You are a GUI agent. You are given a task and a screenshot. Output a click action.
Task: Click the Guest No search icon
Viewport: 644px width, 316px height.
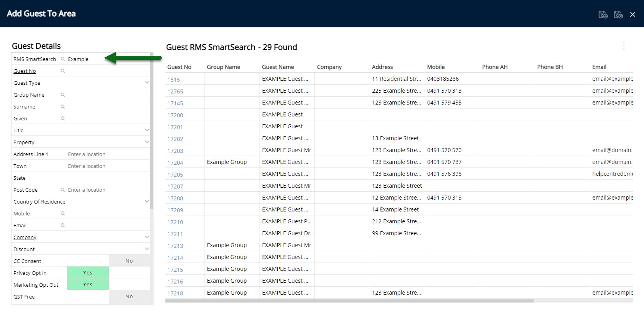click(x=63, y=71)
